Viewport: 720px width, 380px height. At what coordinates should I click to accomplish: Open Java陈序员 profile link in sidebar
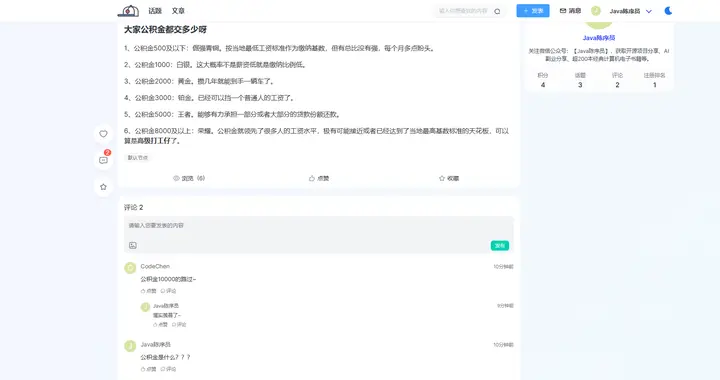(x=599, y=38)
